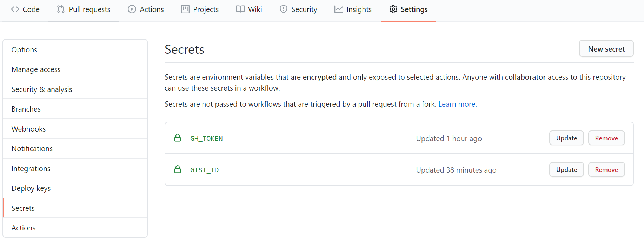644x241 pixels.
Task: Click the lock icon beside GIST_ID
Action: 178,169
